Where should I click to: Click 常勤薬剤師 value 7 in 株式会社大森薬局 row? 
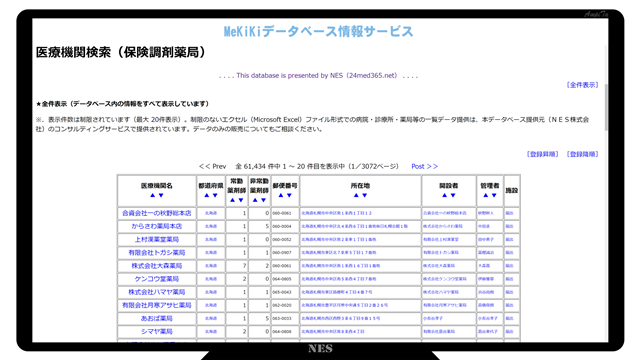pos(244,266)
